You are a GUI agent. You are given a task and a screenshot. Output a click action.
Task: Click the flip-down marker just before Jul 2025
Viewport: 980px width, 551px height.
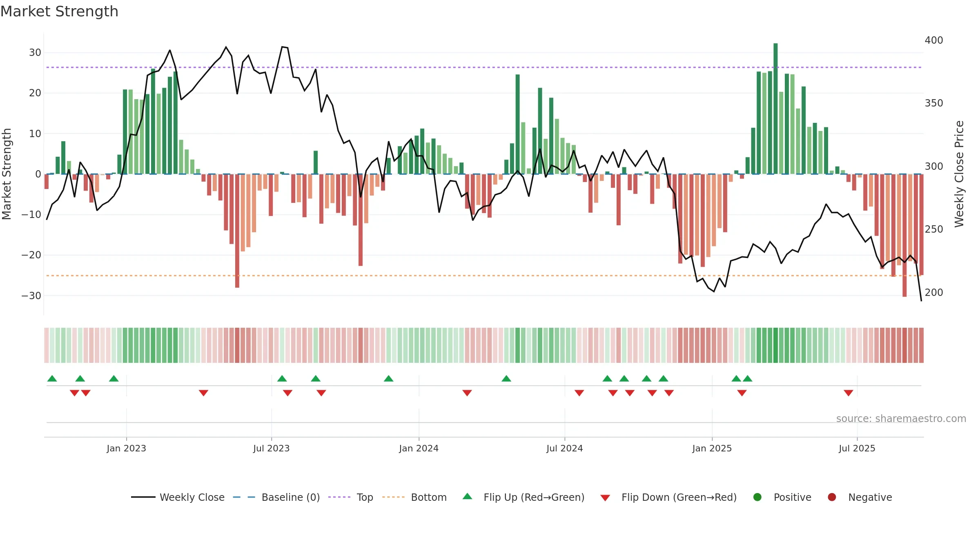point(849,393)
